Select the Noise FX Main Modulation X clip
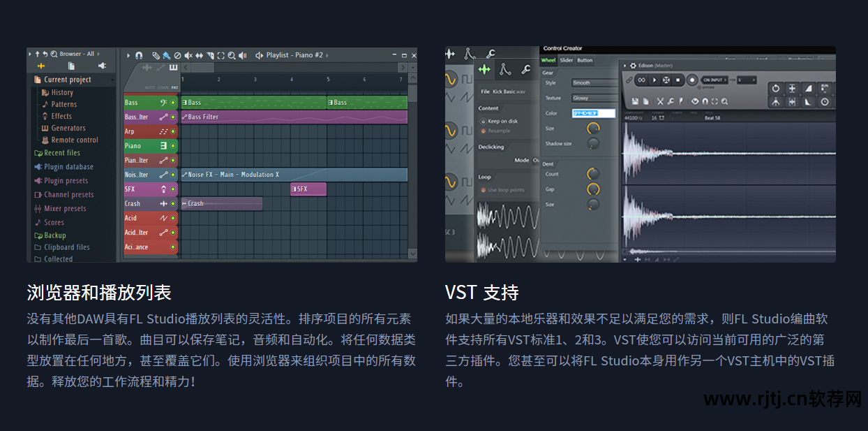 point(294,175)
